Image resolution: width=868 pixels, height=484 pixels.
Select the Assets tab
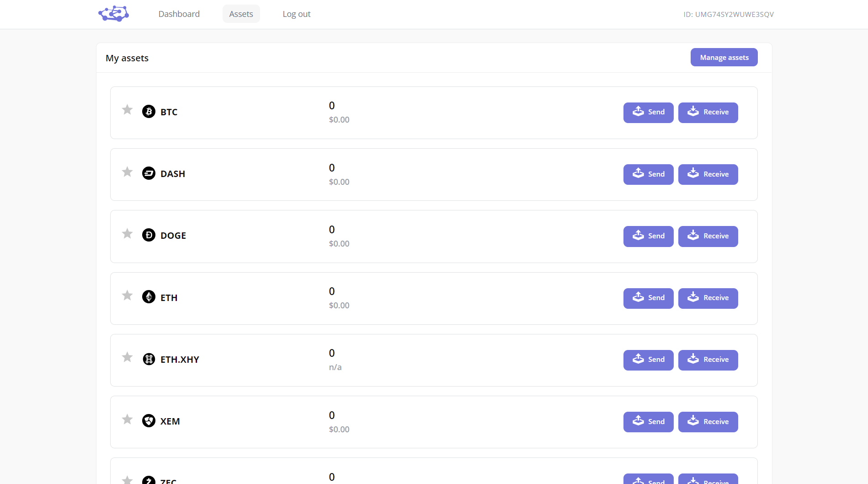tap(241, 14)
